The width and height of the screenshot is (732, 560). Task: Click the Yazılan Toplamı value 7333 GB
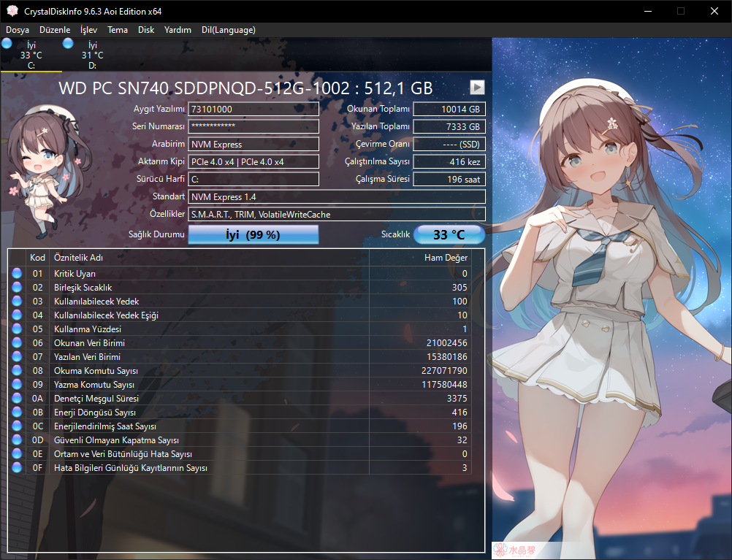(449, 126)
